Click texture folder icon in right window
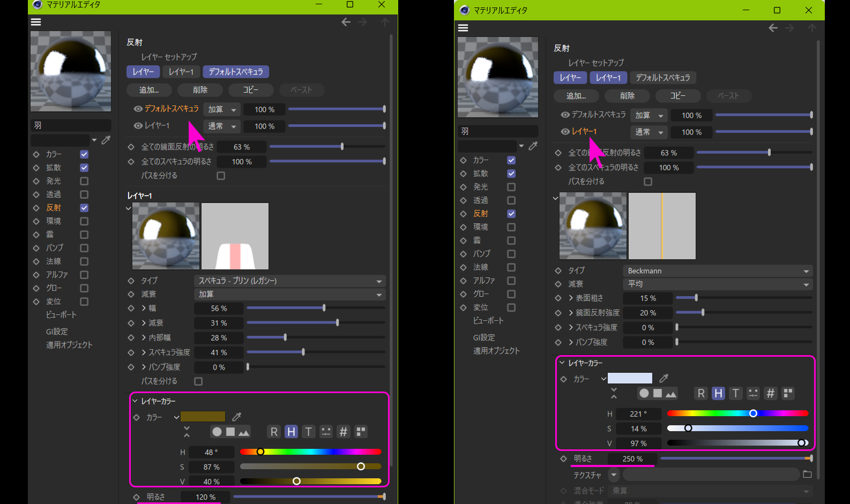850x504 pixels. tap(807, 475)
